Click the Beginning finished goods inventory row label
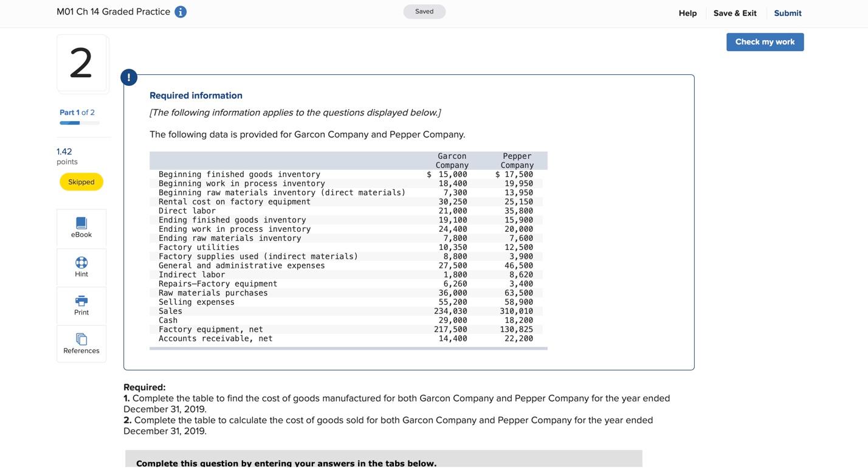Screen dimensions: 868x469 click(239, 175)
